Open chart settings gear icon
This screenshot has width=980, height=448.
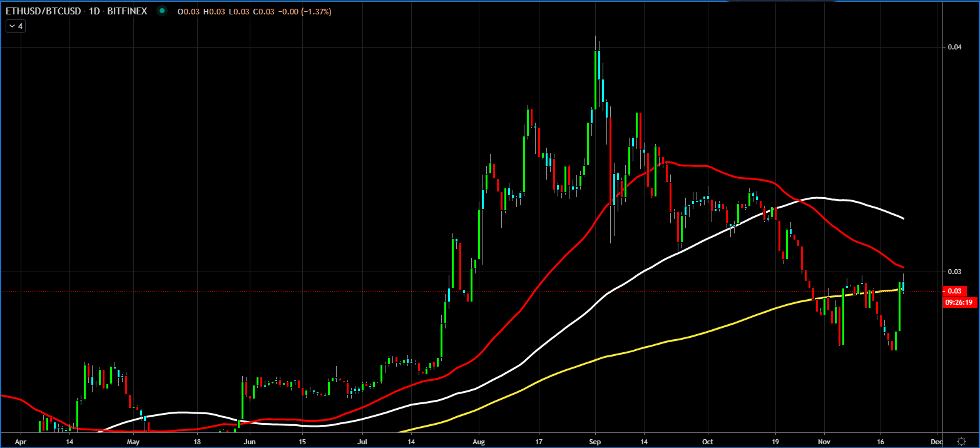pos(961,440)
